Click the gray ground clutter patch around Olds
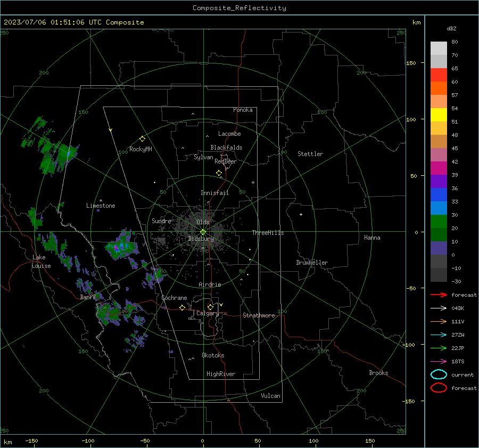The height and width of the screenshot is (448, 479). coord(202,231)
